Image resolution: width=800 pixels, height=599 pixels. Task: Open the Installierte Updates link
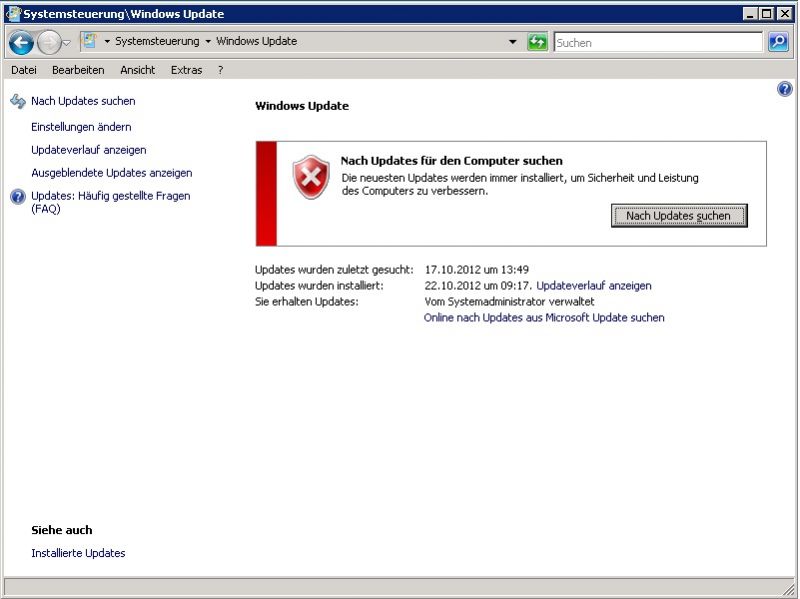78,553
